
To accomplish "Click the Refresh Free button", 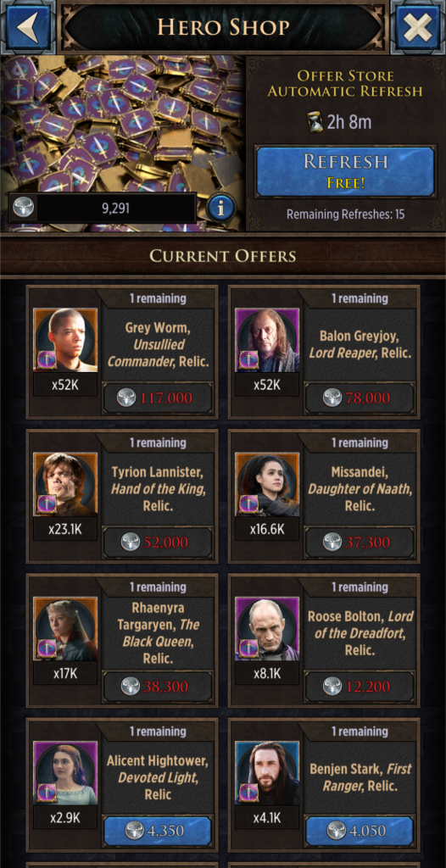I will 344,171.
